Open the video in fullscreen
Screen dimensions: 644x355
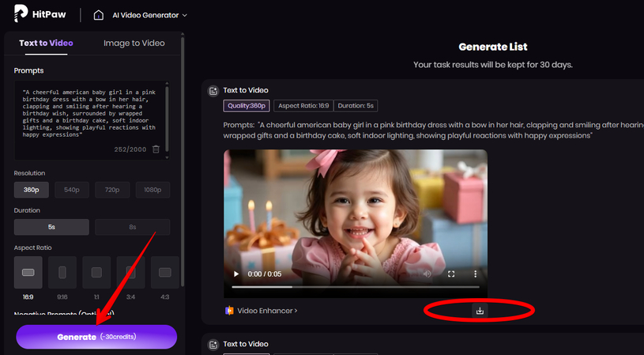tap(451, 274)
